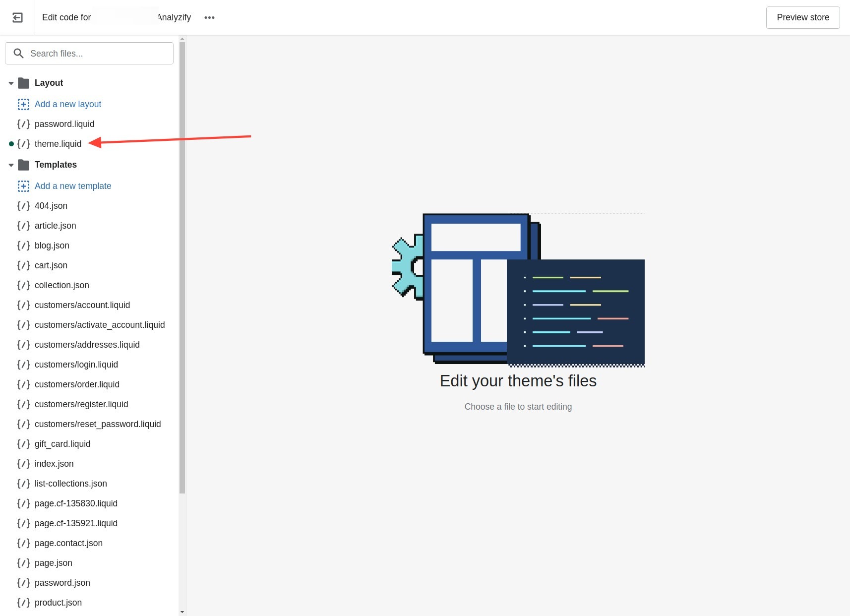
Task: Collapse the Layout folder
Action: tap(11, 83)
